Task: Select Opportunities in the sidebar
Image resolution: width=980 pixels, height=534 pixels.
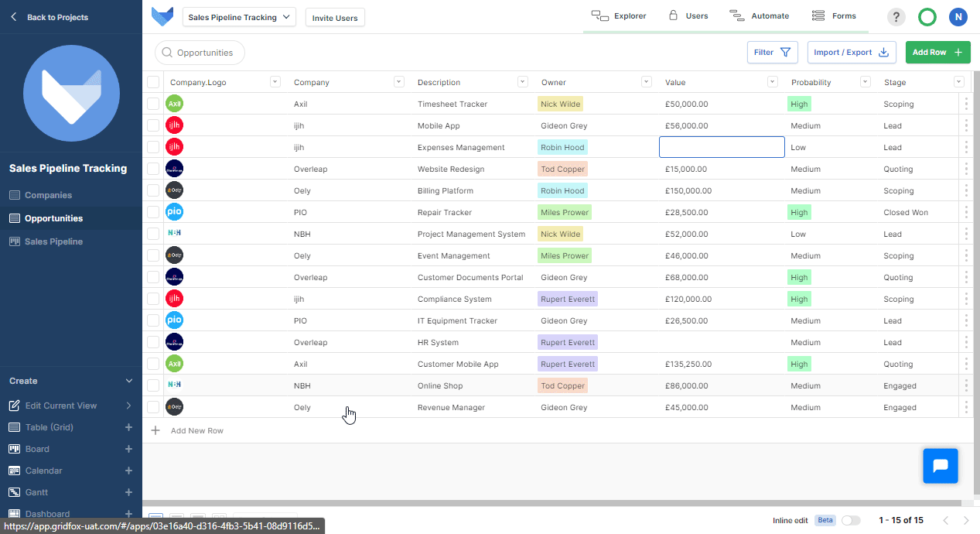Action: point(71,218)
